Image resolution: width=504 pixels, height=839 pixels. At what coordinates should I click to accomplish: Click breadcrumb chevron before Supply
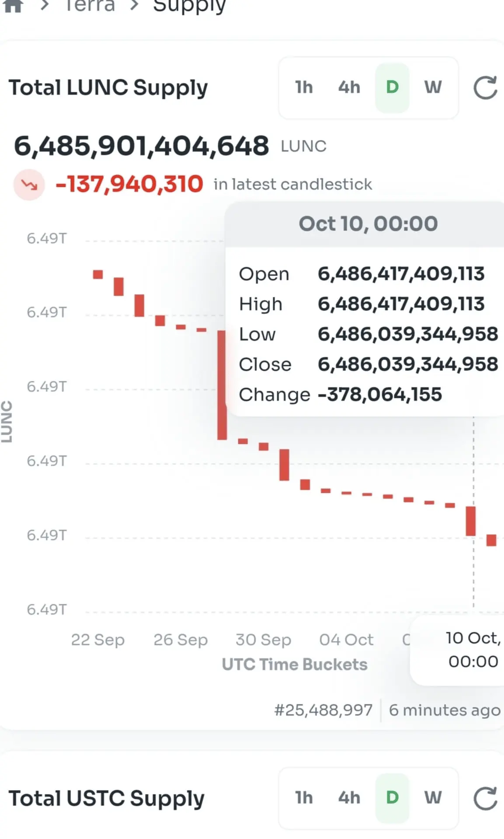point(134,6)
